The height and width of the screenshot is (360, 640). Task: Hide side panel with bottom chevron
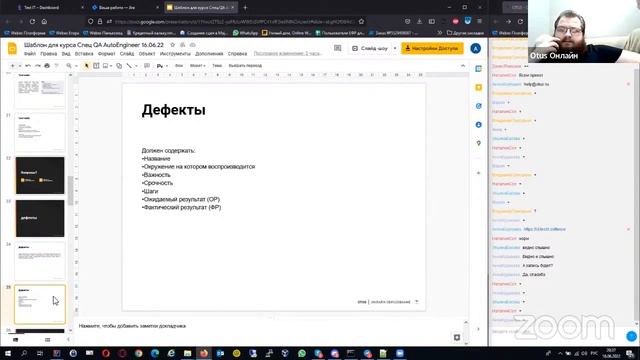coord(479,329)
